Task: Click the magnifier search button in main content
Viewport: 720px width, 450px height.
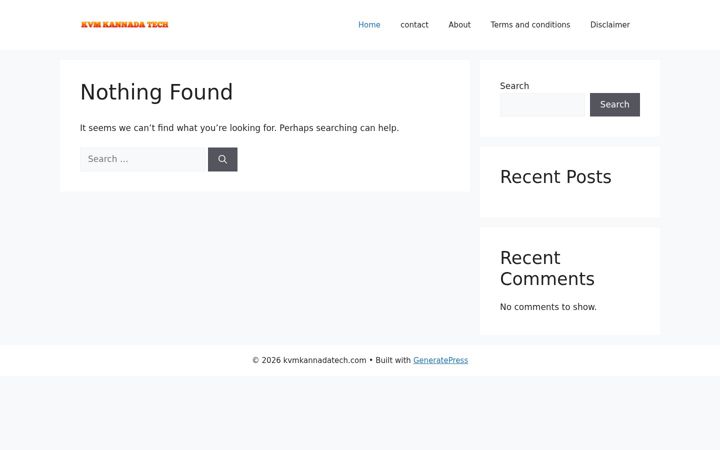Action: [223, 159]
